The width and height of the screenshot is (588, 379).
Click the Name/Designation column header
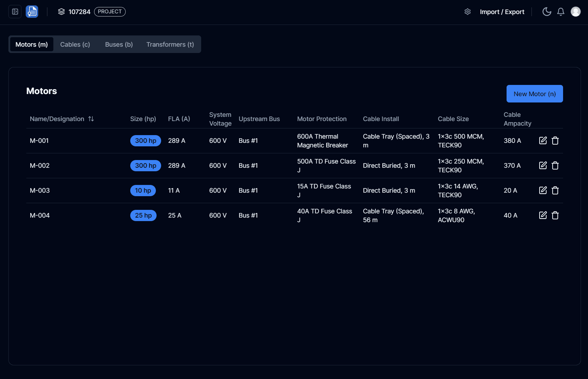pos(57,119)
